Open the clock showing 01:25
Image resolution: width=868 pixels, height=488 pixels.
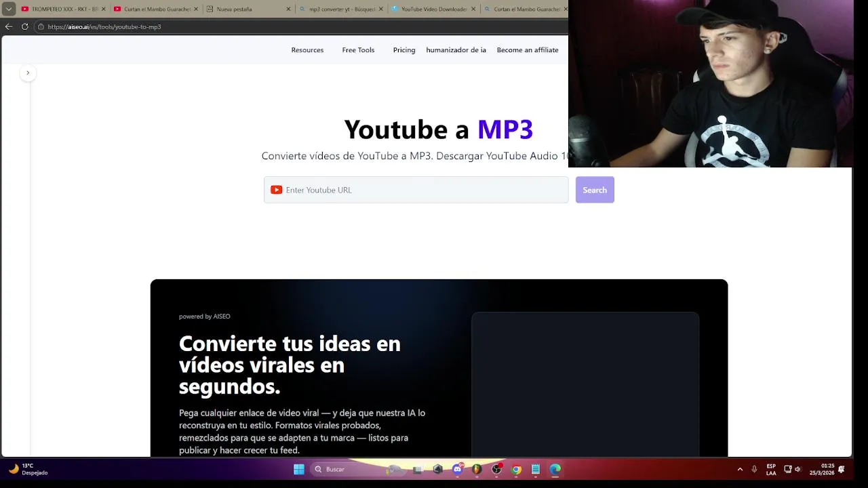[x=822, y=469]
